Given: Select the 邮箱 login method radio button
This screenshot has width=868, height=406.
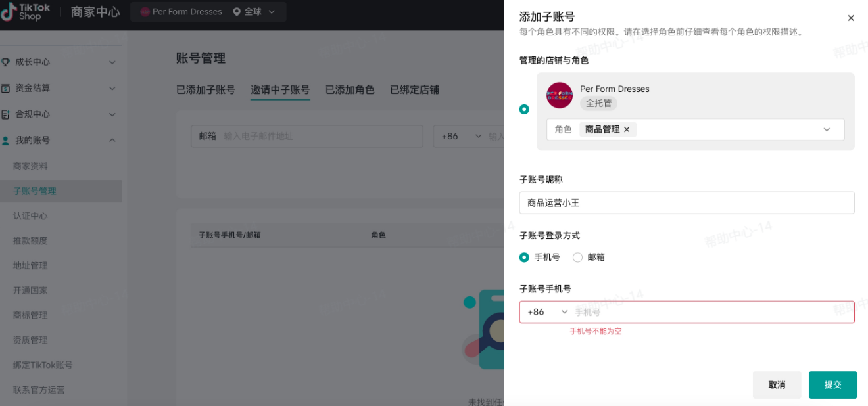Looking at the screenshot, I should click(577, 257).
